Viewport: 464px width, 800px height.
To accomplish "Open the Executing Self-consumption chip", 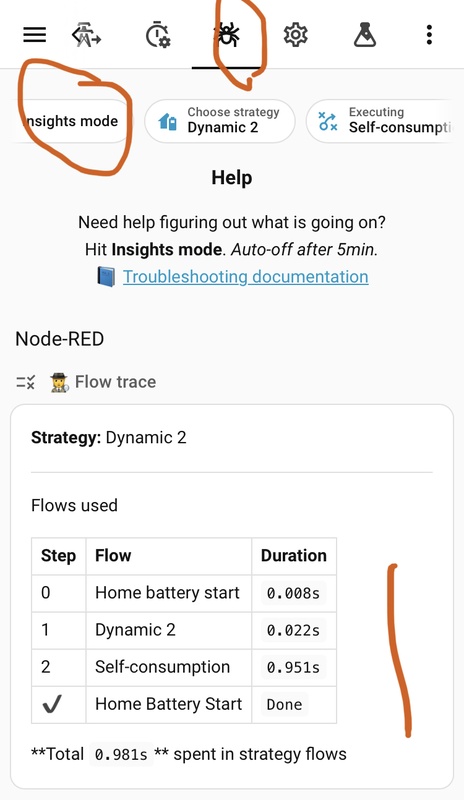I will pyautogui.click(x=379, y=121).
